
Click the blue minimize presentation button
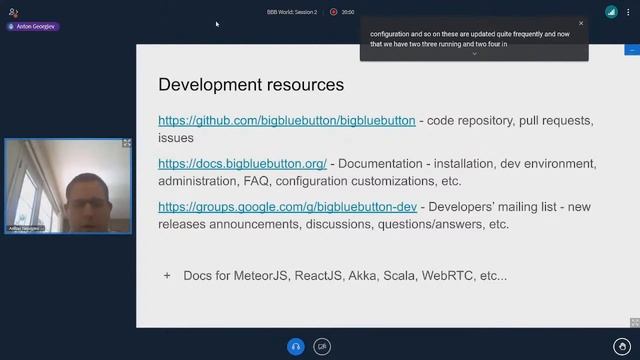pyautogui.click(x=632, y=50)
